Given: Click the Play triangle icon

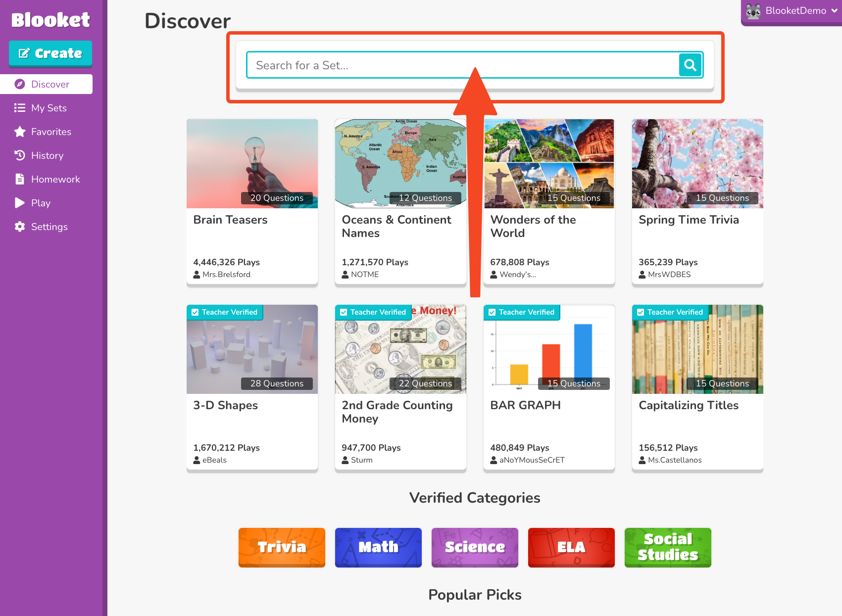Looking at the screenshot, I should [20, 203].
